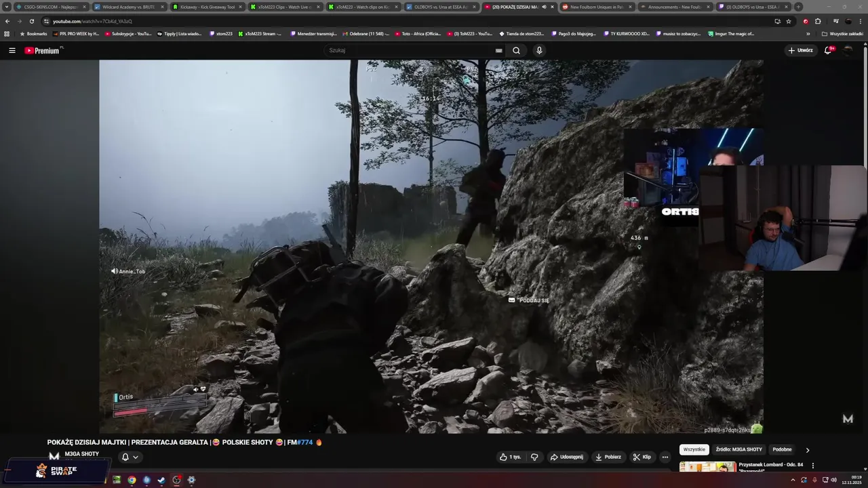Open the media control toolbar icon
This screenshot has width=868, height=488.
(835, 21)
